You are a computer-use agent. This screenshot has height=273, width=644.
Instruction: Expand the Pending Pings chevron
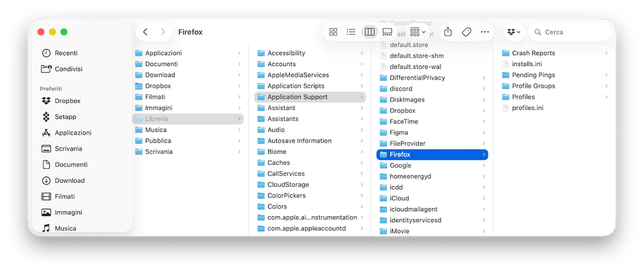(606, 75)
